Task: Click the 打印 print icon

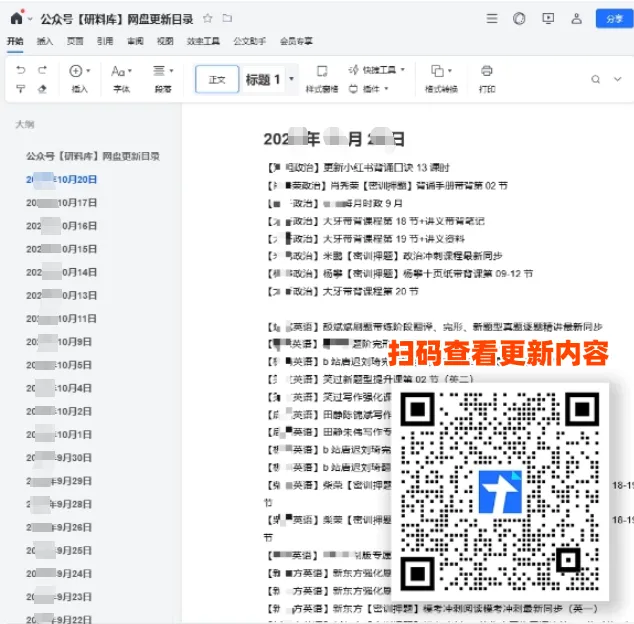Action: 487,79
